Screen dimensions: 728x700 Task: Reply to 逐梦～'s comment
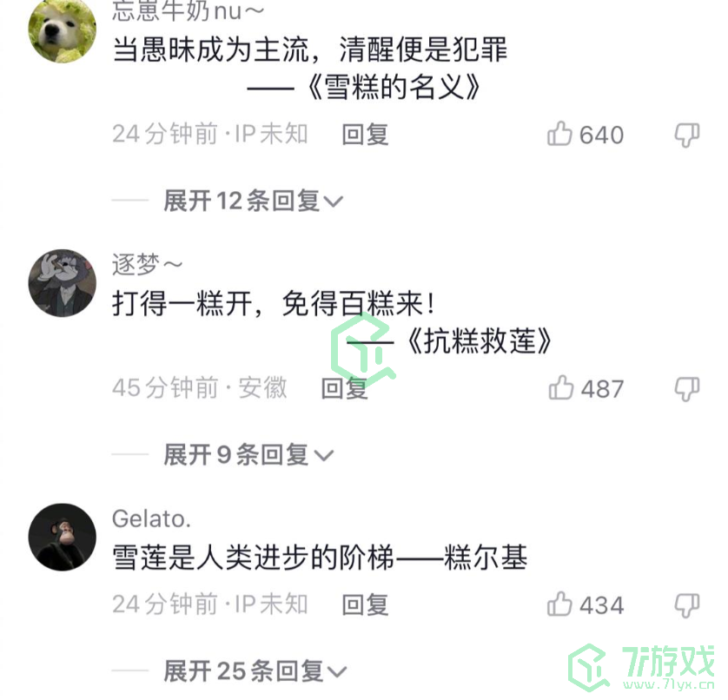pos(345,388)
